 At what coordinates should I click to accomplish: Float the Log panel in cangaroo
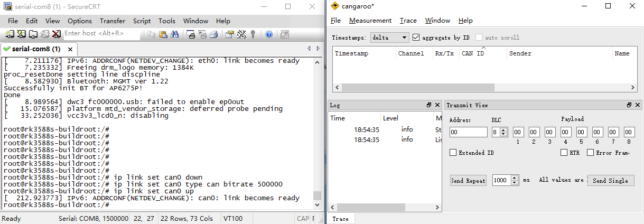click(x=429, y=105)
